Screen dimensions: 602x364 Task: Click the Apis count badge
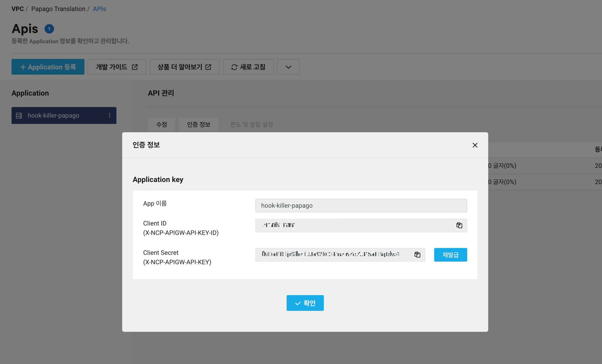tap(49, 29)
